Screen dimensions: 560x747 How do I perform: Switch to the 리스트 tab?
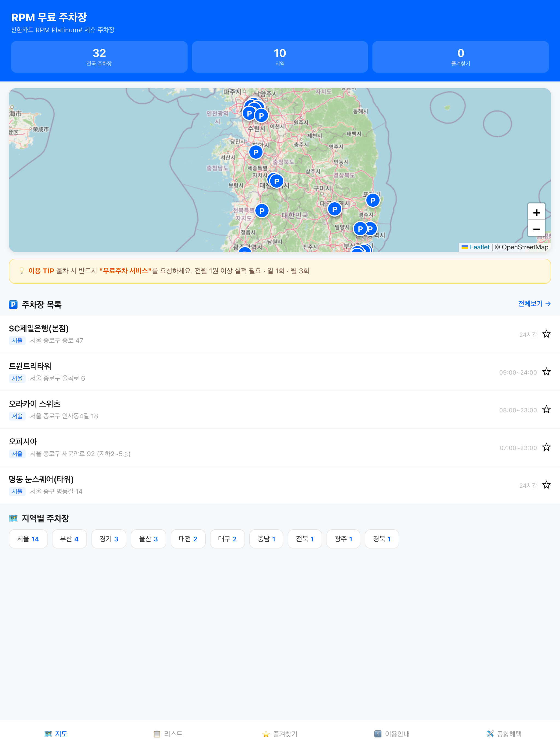(168, 734)
